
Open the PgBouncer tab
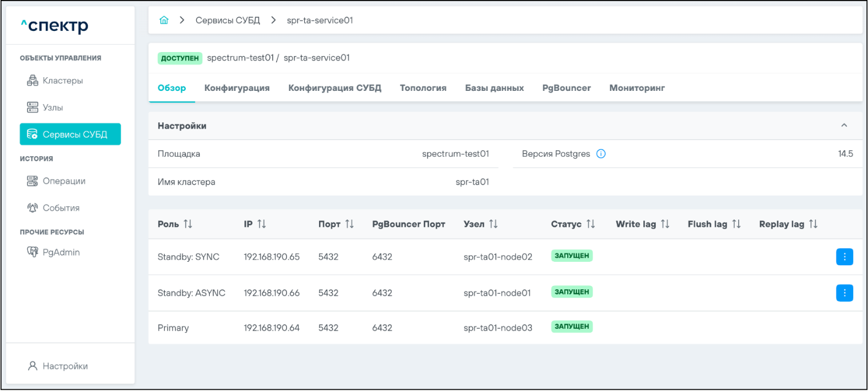pyautogui.click(x=566, y=88)
